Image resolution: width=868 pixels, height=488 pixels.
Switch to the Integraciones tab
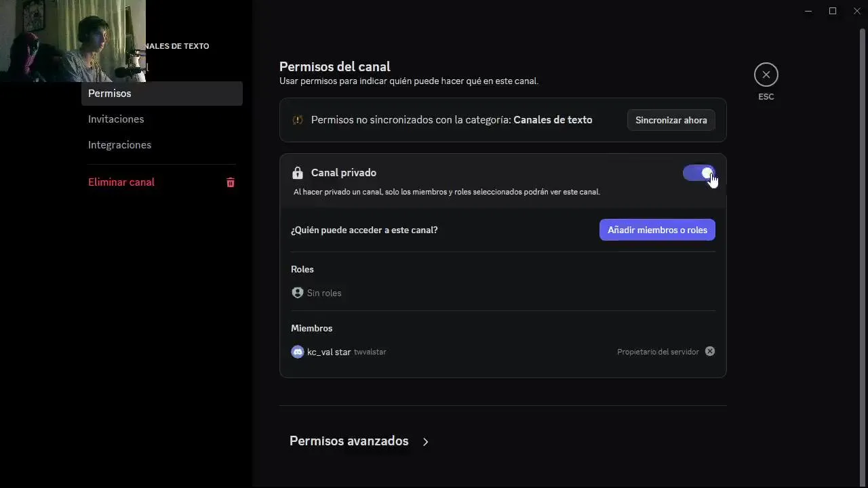(119, 145)
